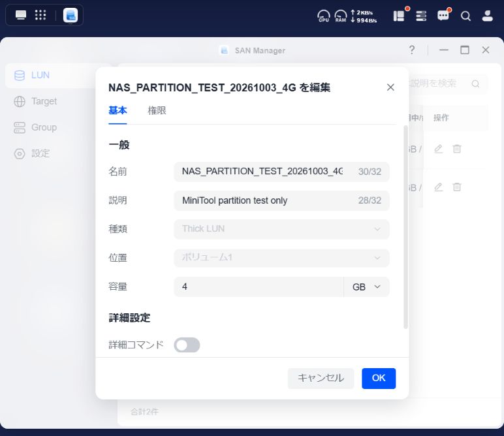The image size is (504, 436).
Task: Delete the second LUN row trash icon
Action: (457, 187)
